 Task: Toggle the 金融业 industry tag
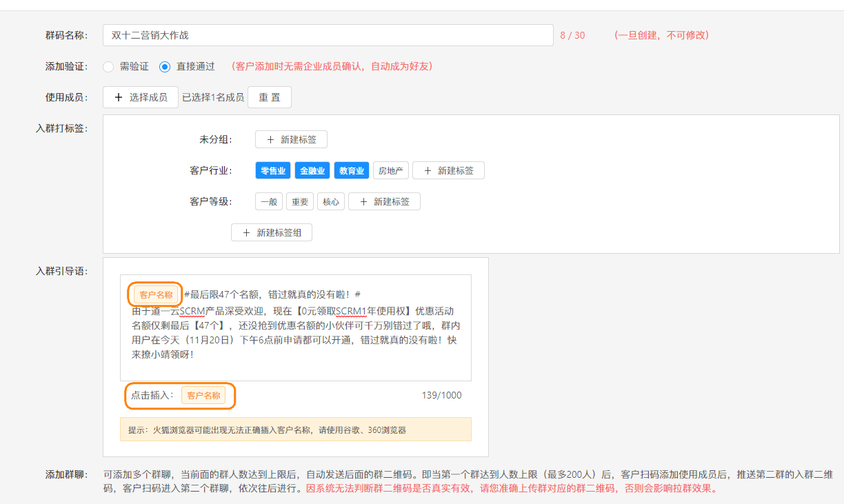click(x=312, y=170)
